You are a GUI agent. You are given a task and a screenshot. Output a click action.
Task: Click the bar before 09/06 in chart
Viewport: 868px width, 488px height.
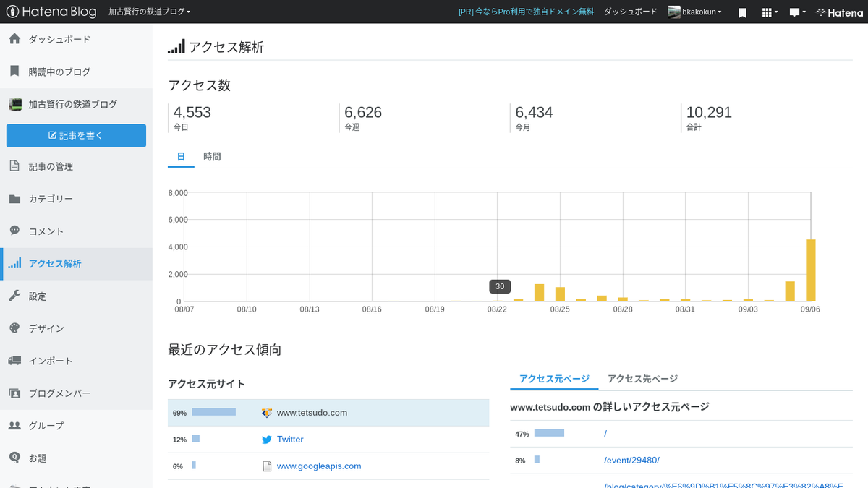(790, 291)
